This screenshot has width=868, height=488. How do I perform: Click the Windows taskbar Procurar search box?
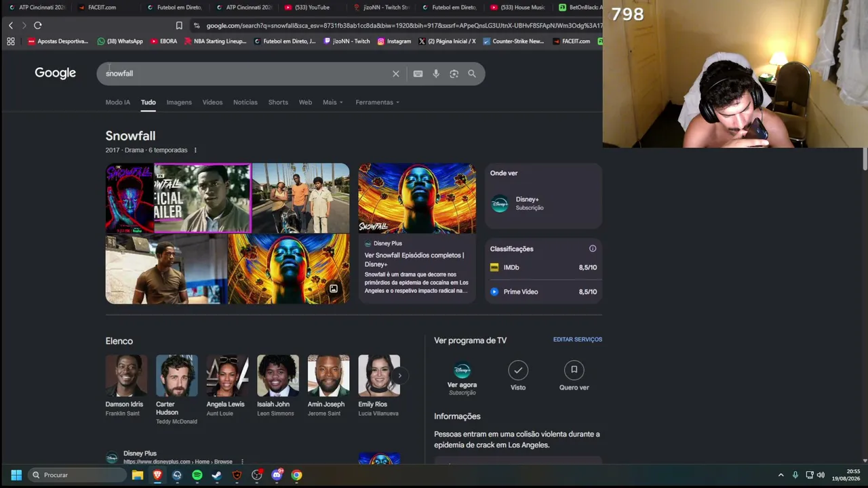coord(77,475)
